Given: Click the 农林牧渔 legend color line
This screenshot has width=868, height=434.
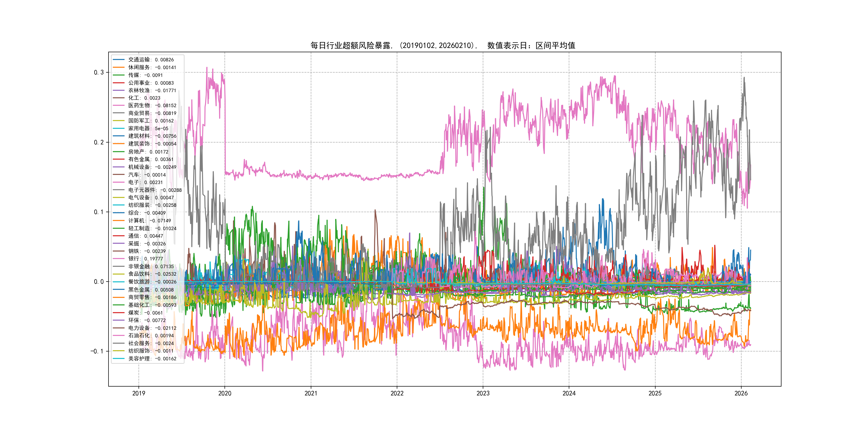Looking at the screenshot, I should coord(119,90).
